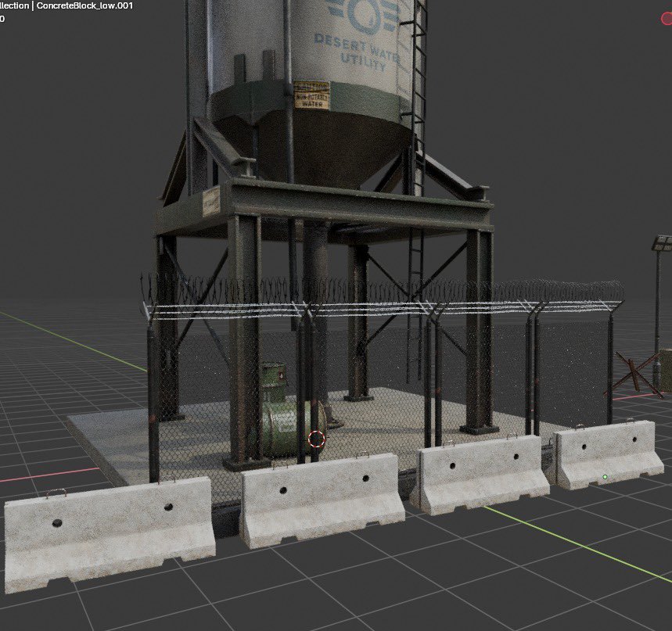Click the red-white 3D cursor
The image size is (672, 631).
point(316,439)
